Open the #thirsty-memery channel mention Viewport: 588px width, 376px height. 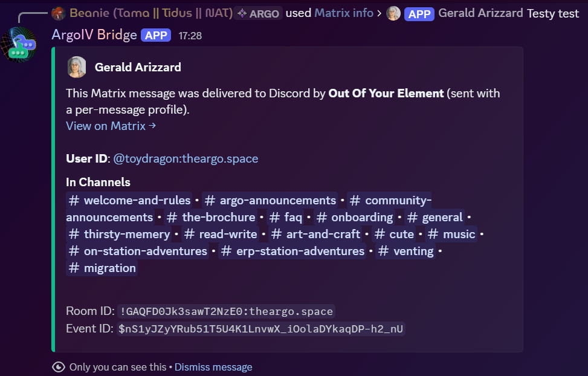119,234
